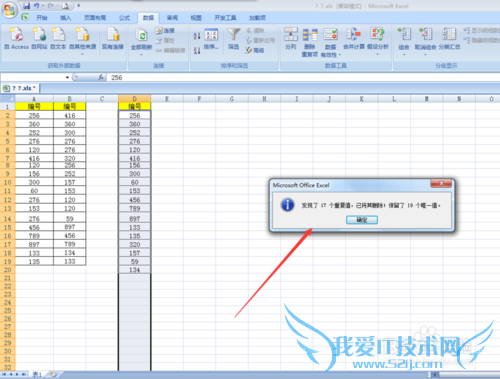The width and height of the screenshot is (500, 379).
Task: Click 删除重复项 remove duplicates
Action: click(x=310, y=42)
